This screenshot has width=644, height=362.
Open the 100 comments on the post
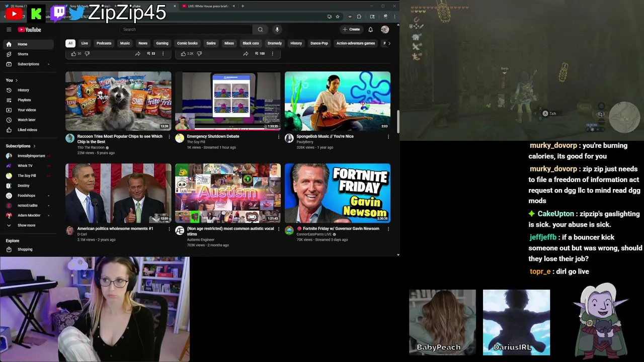click(260, 53)
